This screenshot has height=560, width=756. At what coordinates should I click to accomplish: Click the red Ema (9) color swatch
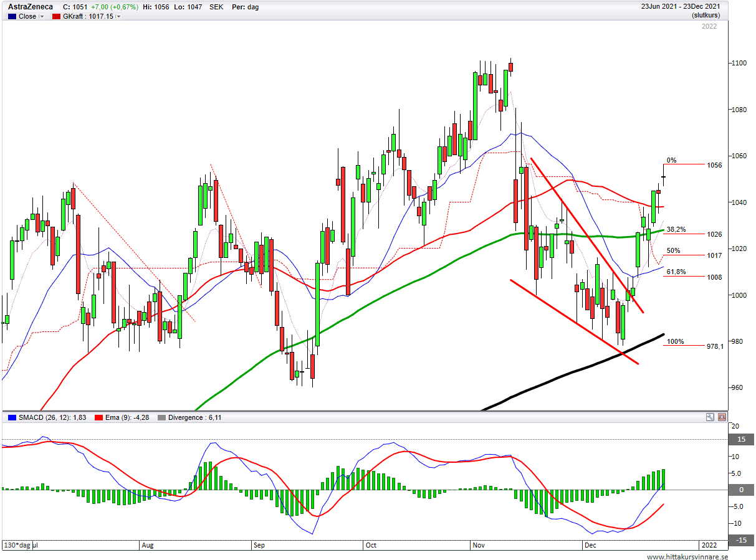[98, 417]
